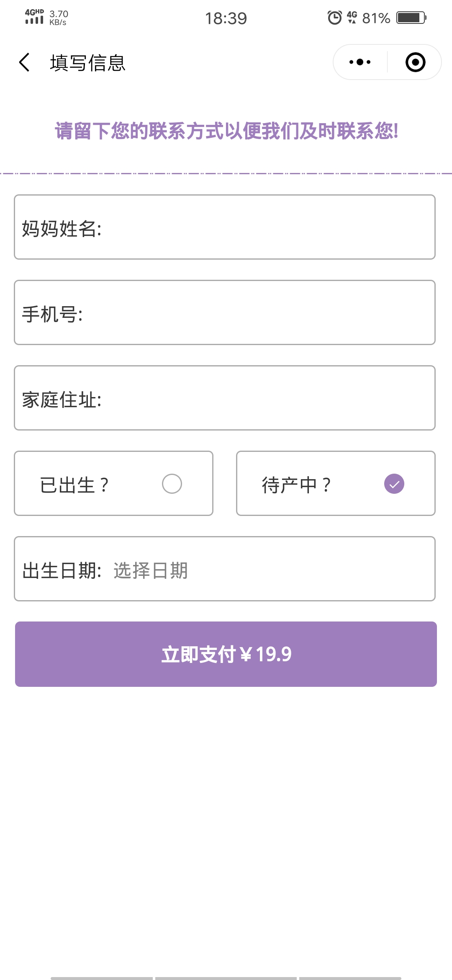Toggle the checked 待产中 radio option
The image size is (452, 980).
(x=394, y=484)
